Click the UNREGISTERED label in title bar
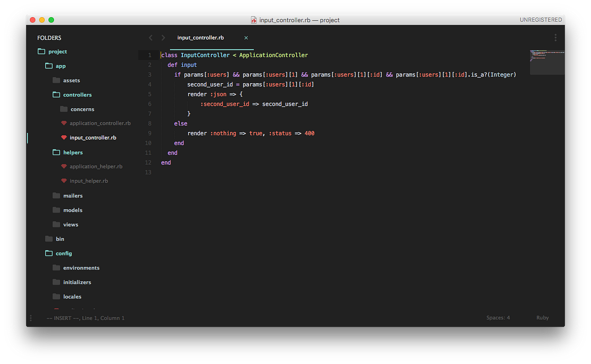 click(x=541, y=20)
